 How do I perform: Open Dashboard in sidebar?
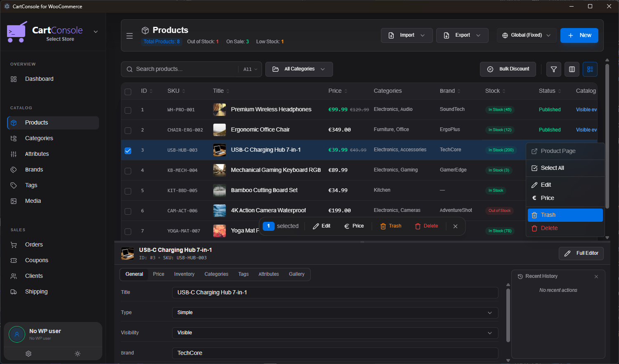53,79
